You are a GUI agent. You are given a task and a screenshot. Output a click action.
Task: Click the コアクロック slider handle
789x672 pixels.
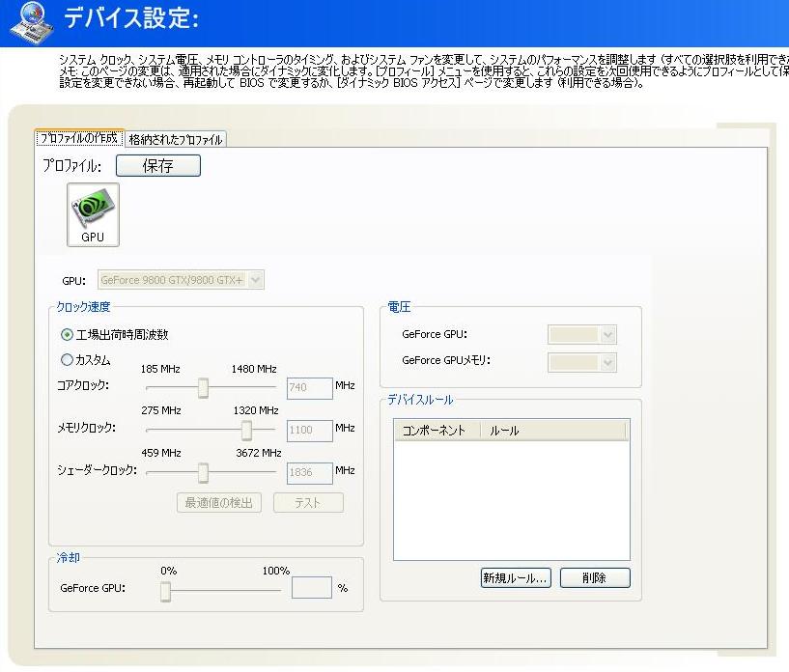203,388
